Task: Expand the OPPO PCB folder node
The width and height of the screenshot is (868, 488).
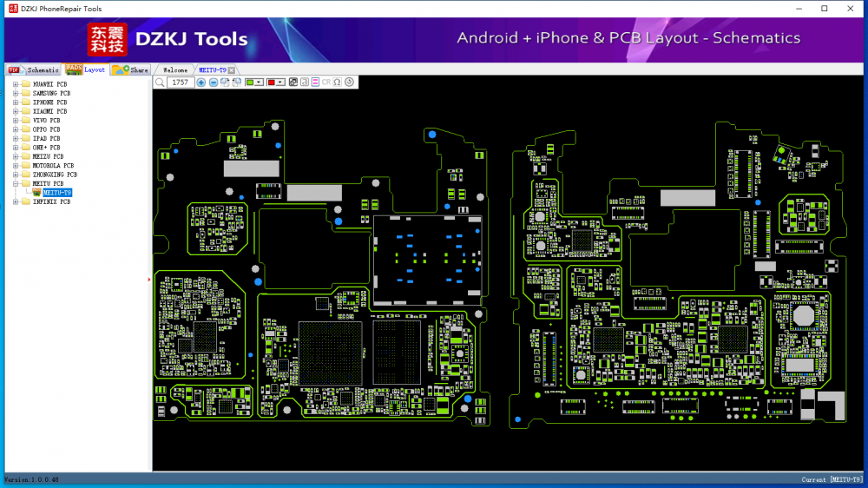Action: pyautogui.click(x=16, y=129)
